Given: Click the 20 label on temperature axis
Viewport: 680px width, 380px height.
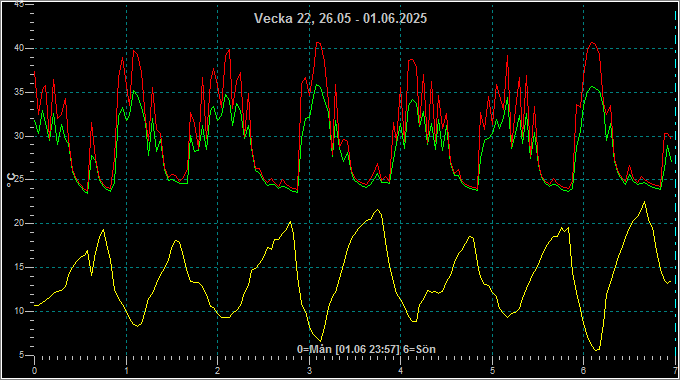Looking at the screenshot, I should click(19, 223).
